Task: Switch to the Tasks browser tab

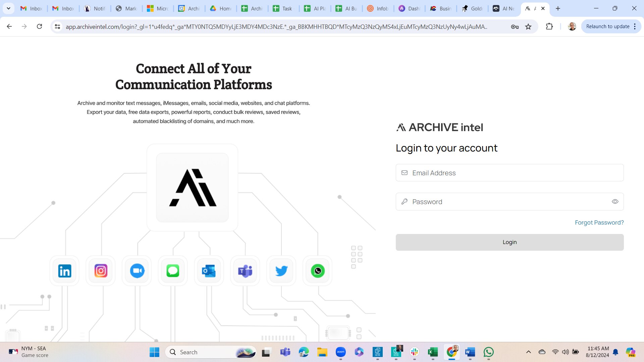Action: (x=283, y=8)
